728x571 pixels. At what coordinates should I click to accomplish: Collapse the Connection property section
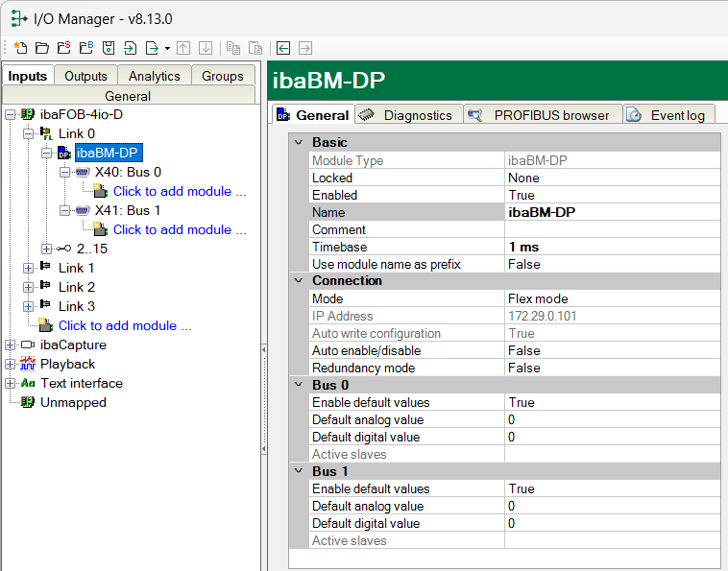click(x=299, y=280)
